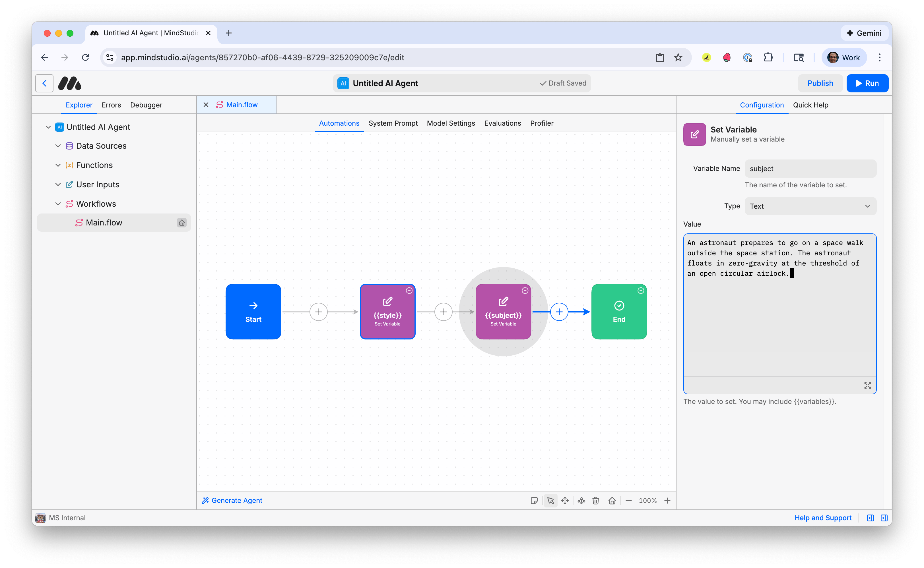The image size is (924, 568).
Task: Collapse the Data Sources section
Action: click(x=58, y=146)
